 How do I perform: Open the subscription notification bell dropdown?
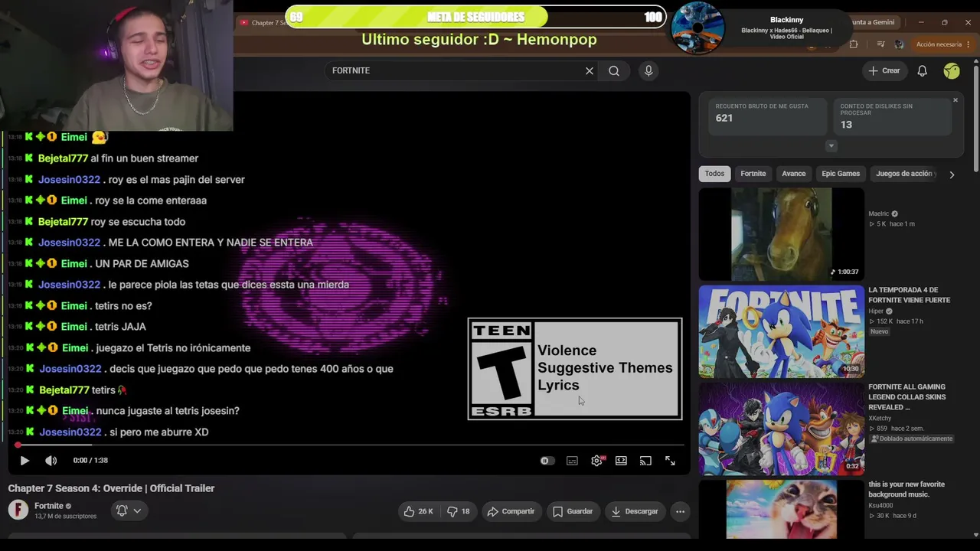[128, 510]
